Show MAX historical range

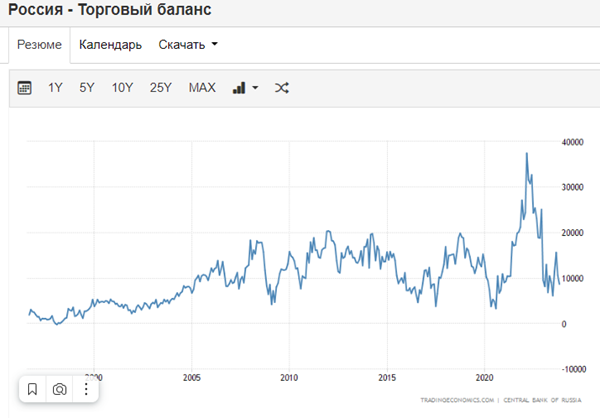pos(202,88)
